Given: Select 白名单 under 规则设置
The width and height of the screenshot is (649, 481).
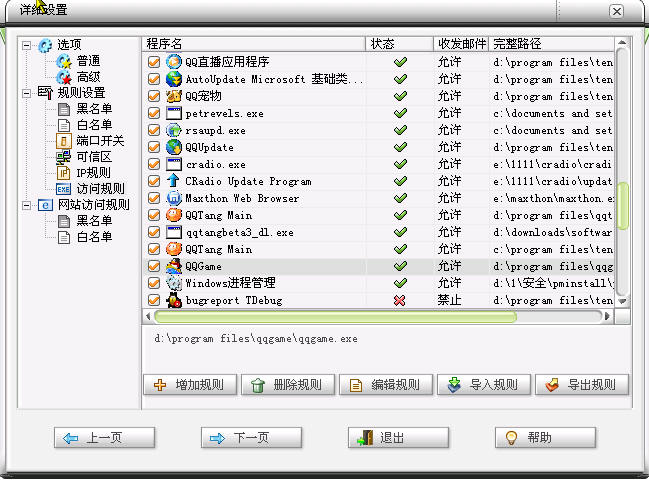Looking at the screenshot, I should 94,125.
